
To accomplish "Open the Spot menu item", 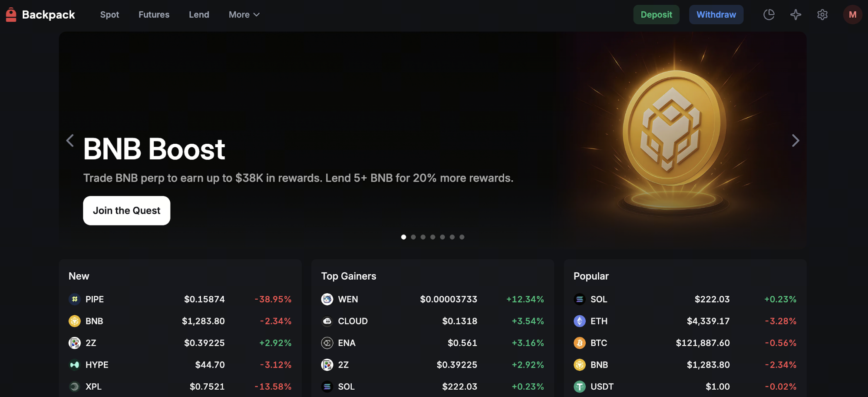I will tap(109, 15).
